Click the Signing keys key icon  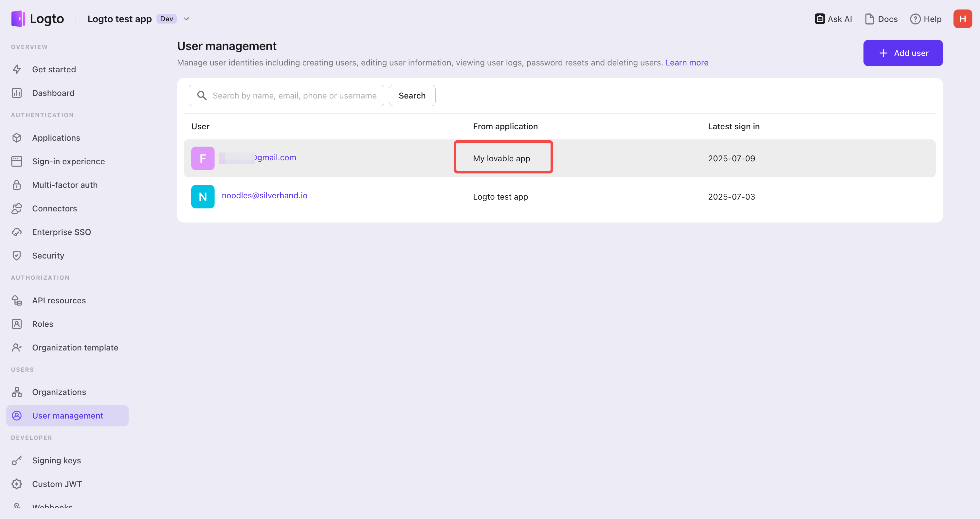[17, 460]
